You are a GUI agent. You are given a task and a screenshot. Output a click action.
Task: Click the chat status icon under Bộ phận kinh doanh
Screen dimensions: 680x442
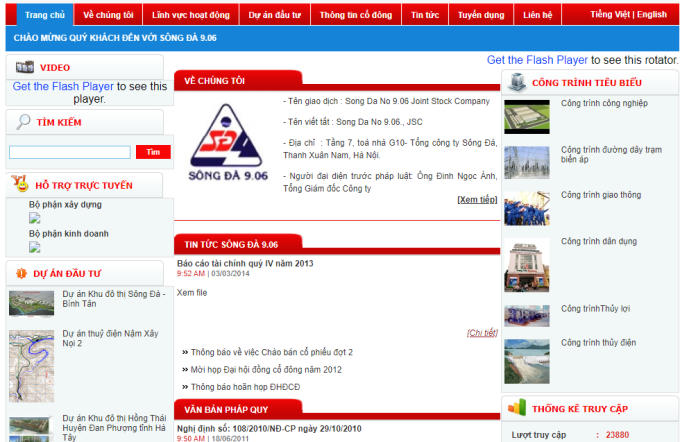coord(35,247)
